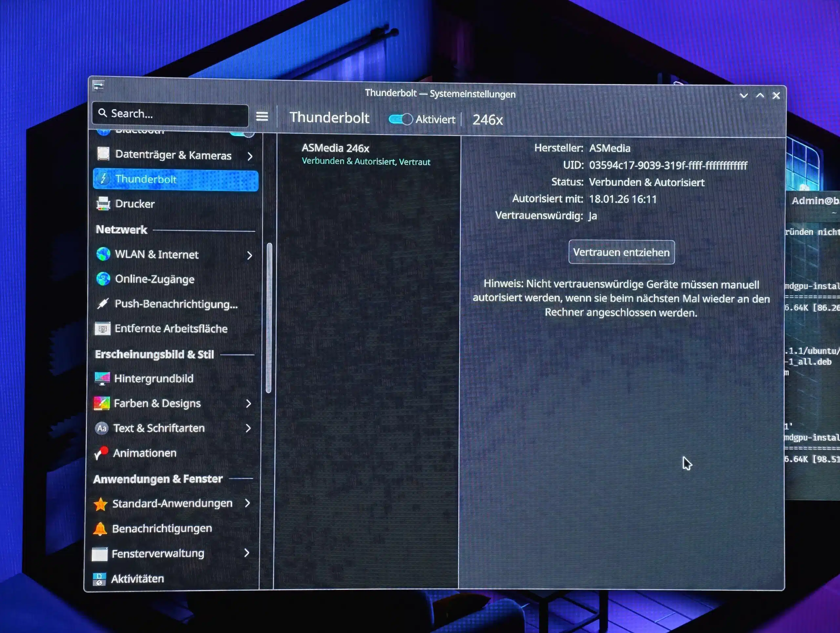Open Hintergrundbild via its monitor icon
Image resolution: width=840 pixels, height=633 pixels.
tap(102, 378)
